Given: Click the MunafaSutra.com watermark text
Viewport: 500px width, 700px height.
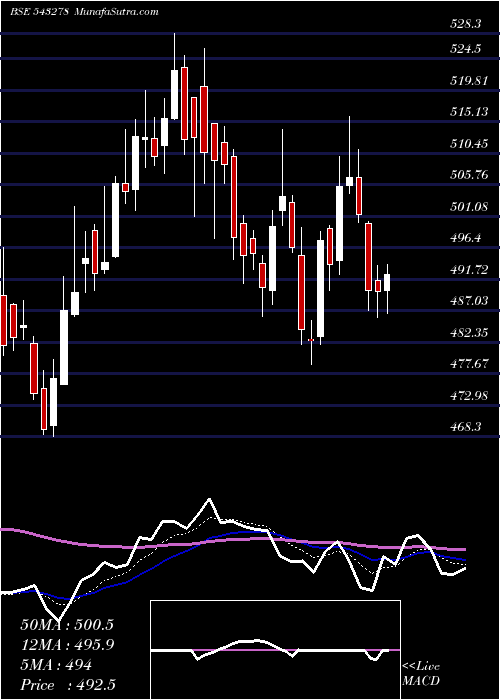Looking at the screenshot, I should point(117,12).
